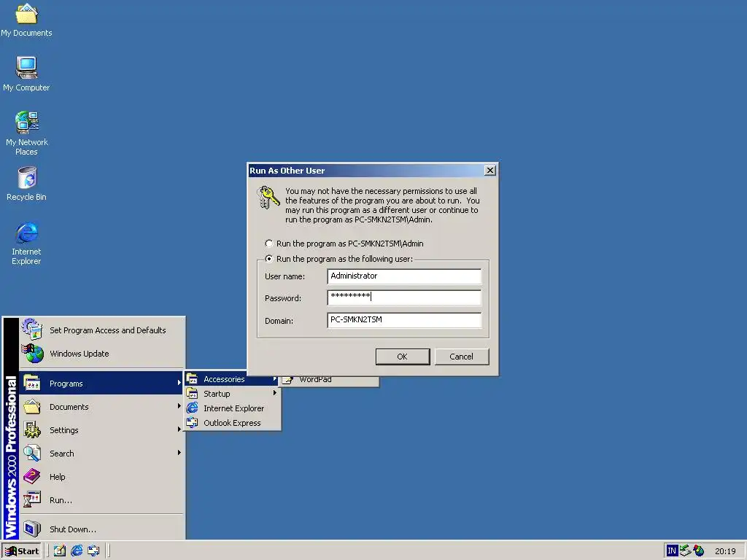Screen dimensions: 747x560
Task: Open Windows Update from the Start menu
Action: point(101,354)
